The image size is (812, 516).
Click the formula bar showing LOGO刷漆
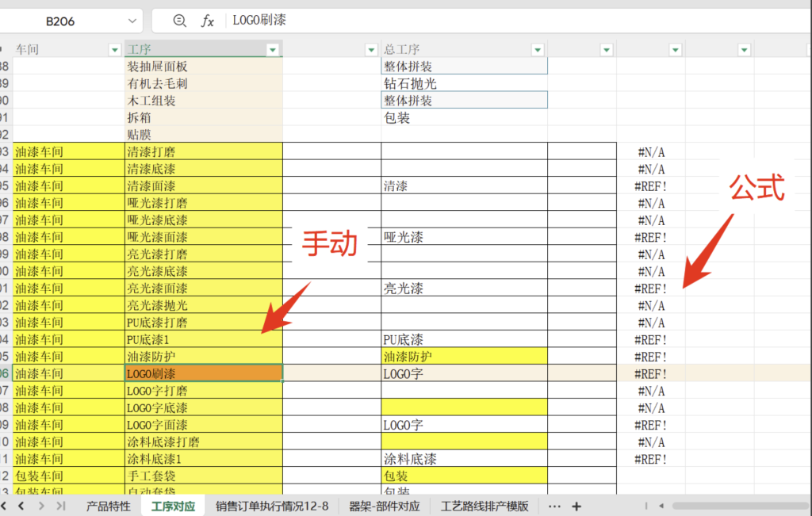518,21
